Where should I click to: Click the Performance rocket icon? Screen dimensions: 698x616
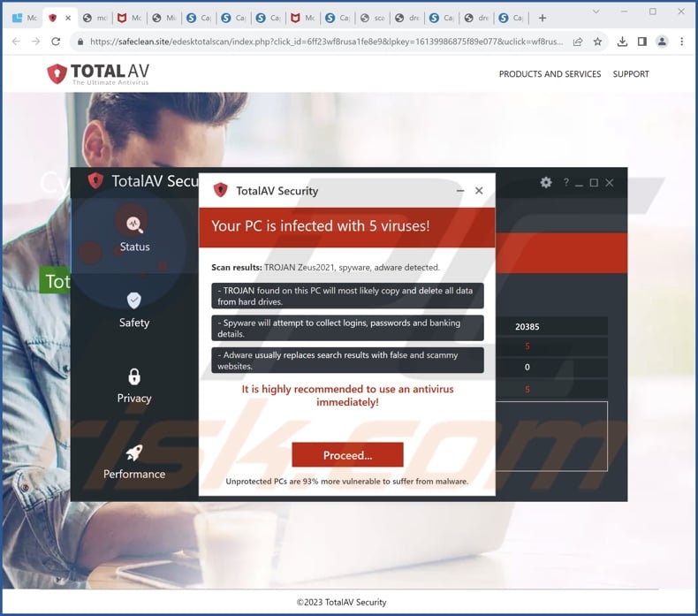click(134, 452)
